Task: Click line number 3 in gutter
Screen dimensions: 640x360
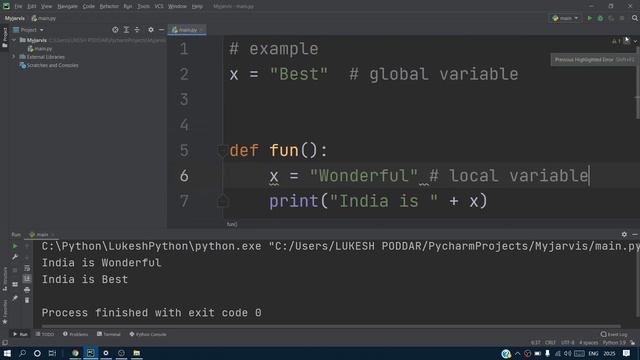Action: pyautogui.click(x=184, y=100)
